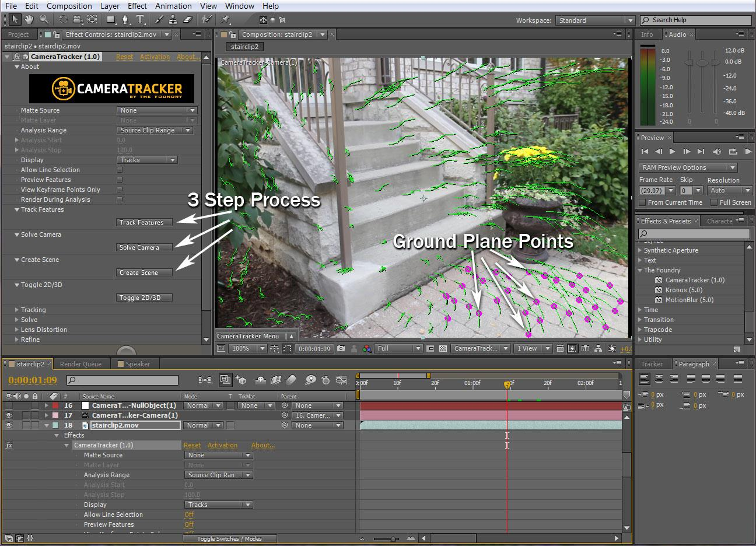
Task: Select the Pen tool
Action: pos(126,20)
